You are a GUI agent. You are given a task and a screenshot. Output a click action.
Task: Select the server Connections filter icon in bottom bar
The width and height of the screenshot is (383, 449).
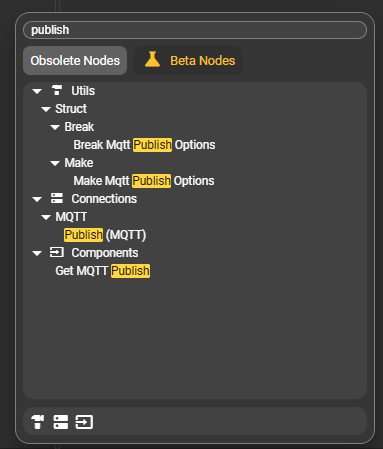click(61, 422)
